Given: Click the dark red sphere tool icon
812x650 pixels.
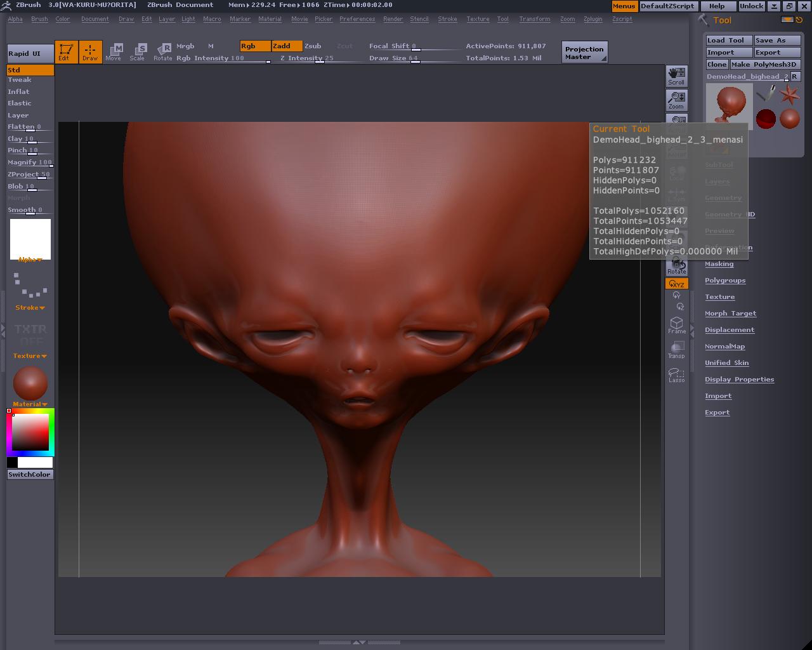Looking at the screenshot, I should click(x=766, y=119).
